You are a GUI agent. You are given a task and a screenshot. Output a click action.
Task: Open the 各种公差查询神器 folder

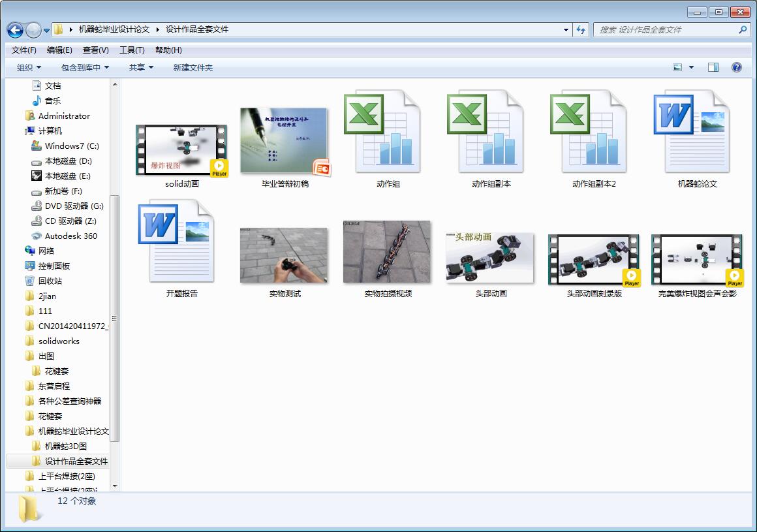click(x=70, y=401)
